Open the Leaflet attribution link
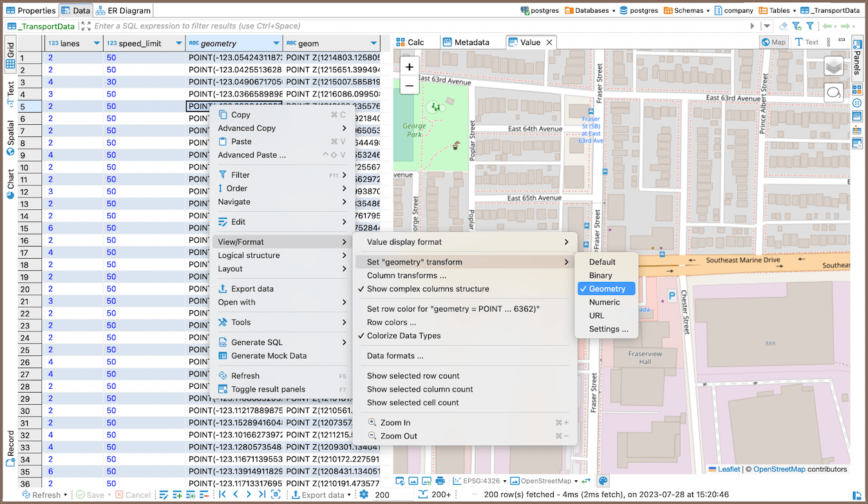 (728, 469)
